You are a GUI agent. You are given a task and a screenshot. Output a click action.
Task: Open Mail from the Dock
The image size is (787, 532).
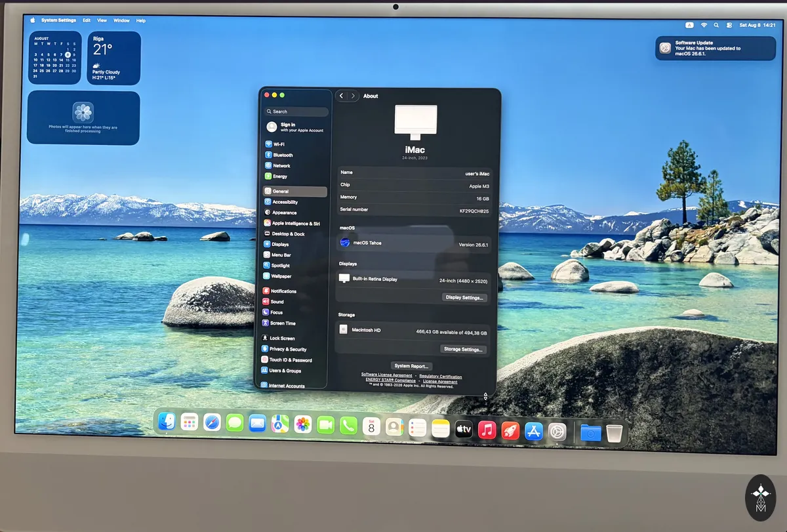tap(258, 423)
